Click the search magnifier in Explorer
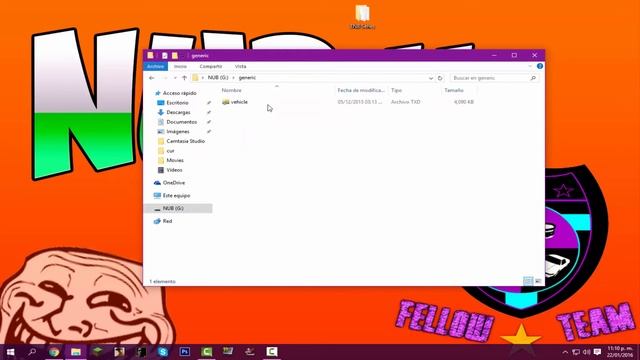 (533, 78)
